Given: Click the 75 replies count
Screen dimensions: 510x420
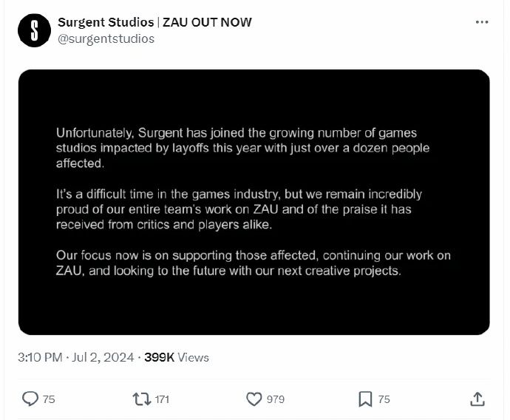Looking at the screenshot, I should [x=49, y=399].
